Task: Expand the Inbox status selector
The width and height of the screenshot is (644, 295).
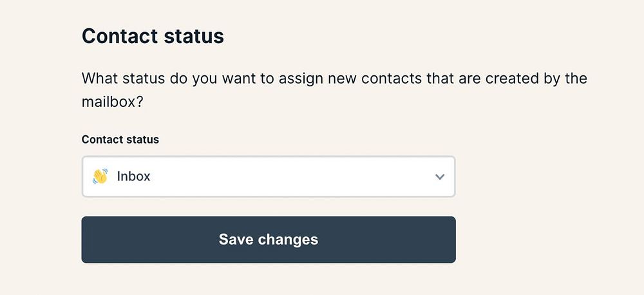Action: pyautogui.click(x=268, y=176)
